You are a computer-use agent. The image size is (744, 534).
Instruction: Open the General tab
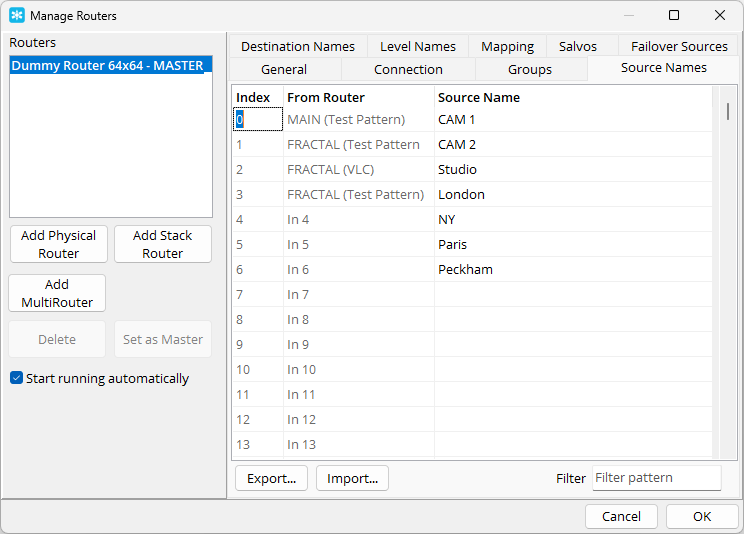tap(284, 69)
